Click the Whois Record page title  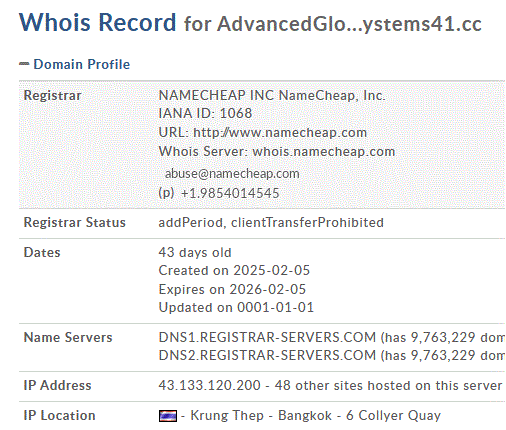point(97,22)
